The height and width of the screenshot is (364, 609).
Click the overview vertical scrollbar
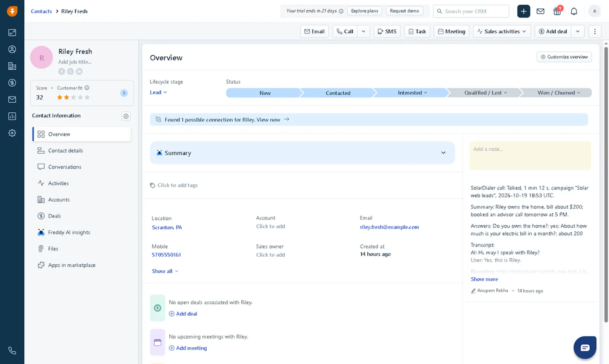[606, 184]
